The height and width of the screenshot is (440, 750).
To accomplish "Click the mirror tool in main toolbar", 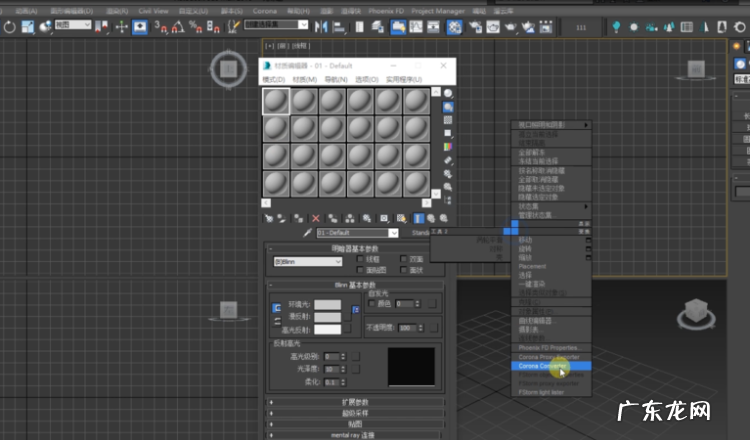I will click(x=321, y=27).
